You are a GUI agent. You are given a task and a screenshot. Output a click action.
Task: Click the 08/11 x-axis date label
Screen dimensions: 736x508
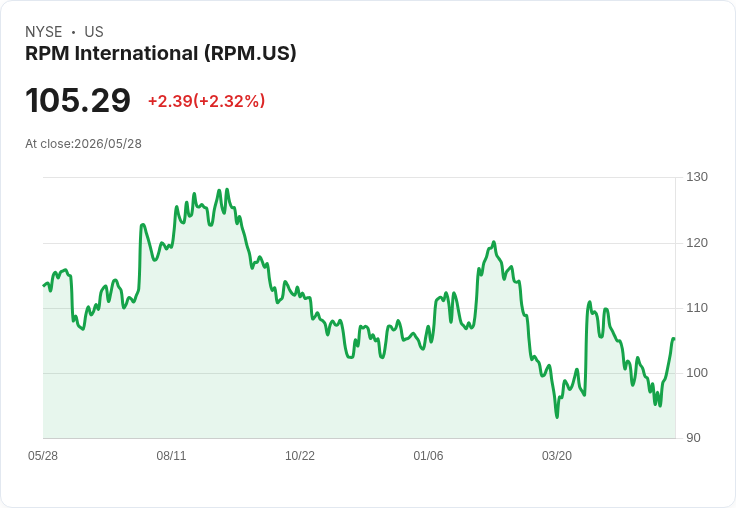[x=171, y=456]
